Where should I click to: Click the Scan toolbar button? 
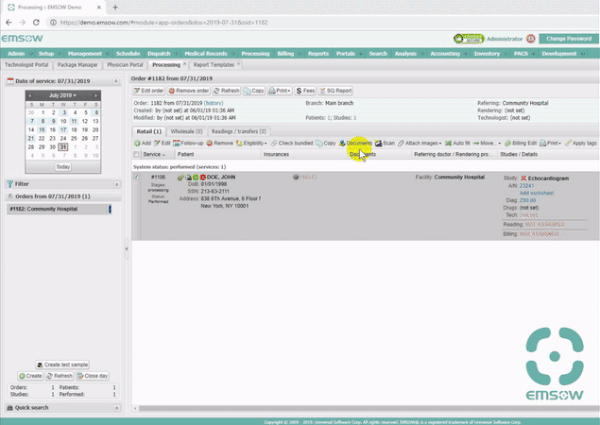pos(385,143)
